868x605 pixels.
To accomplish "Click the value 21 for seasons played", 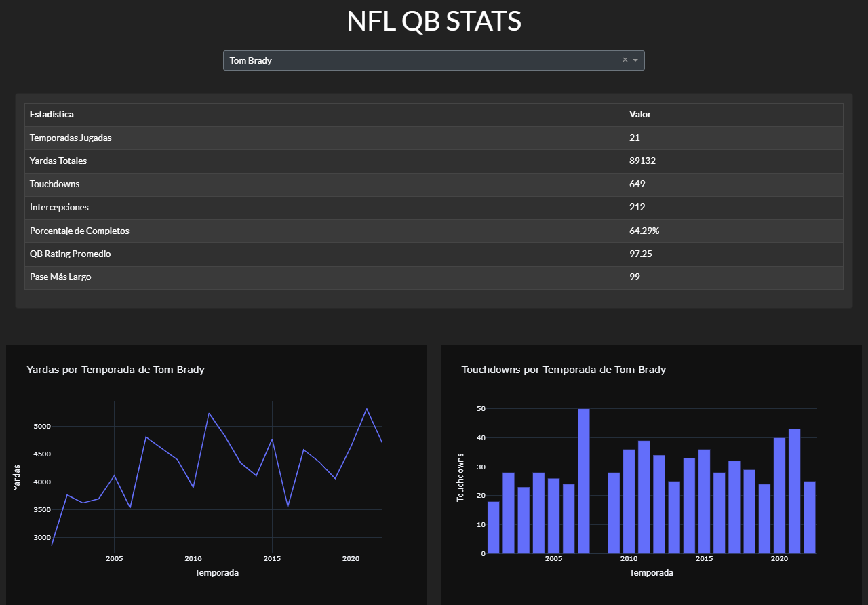I will 635,138.
